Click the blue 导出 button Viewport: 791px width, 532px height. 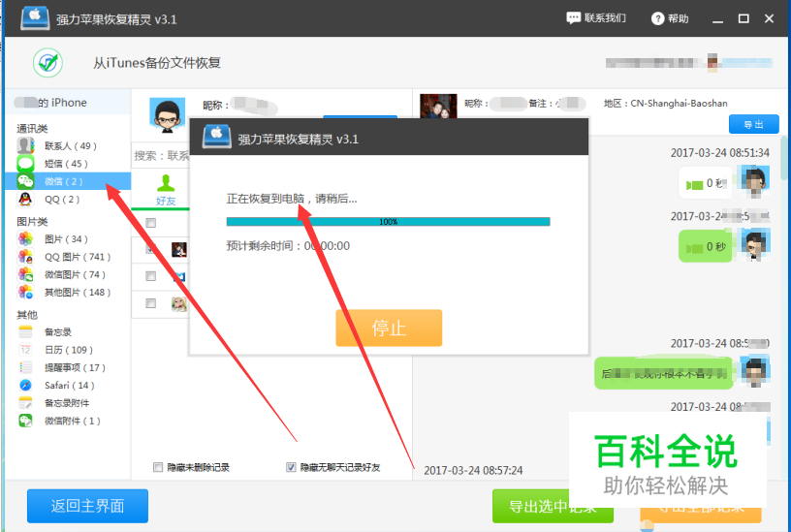[x=753, y=125]
